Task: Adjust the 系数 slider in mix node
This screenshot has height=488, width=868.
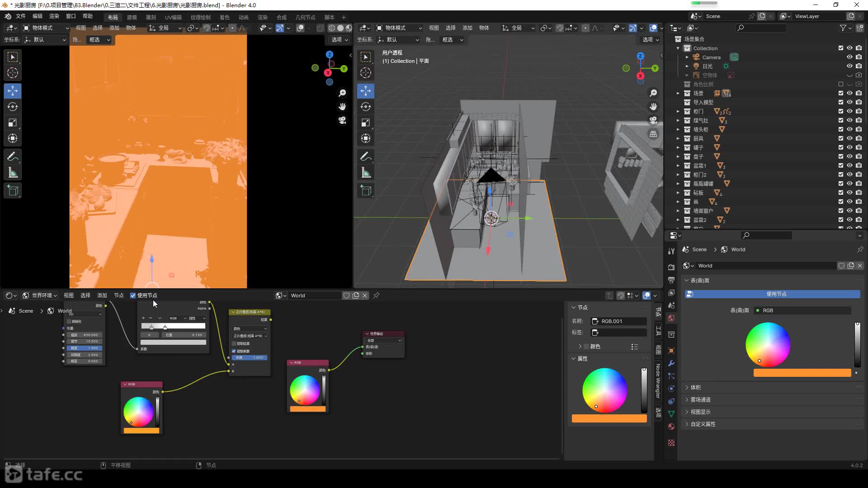Action: point(250,357)
